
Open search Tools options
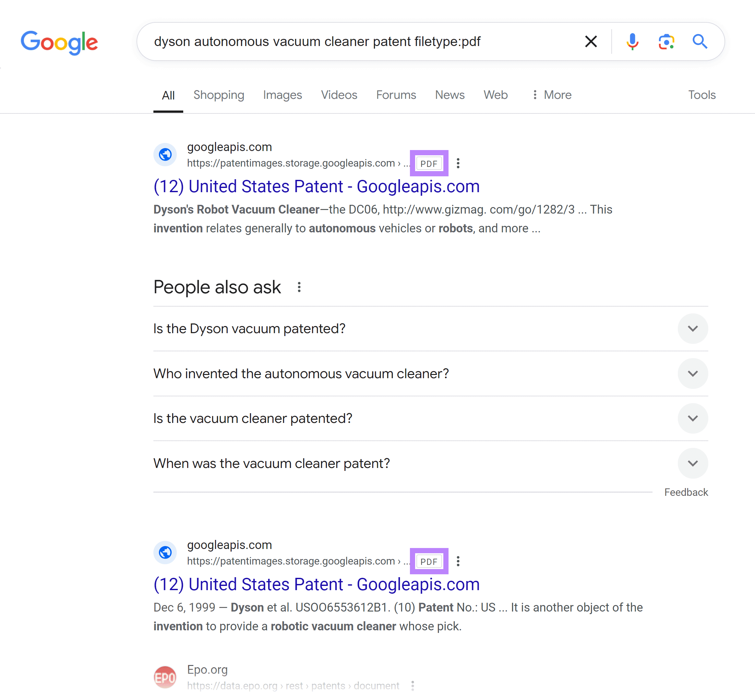[x=701, y=95]
